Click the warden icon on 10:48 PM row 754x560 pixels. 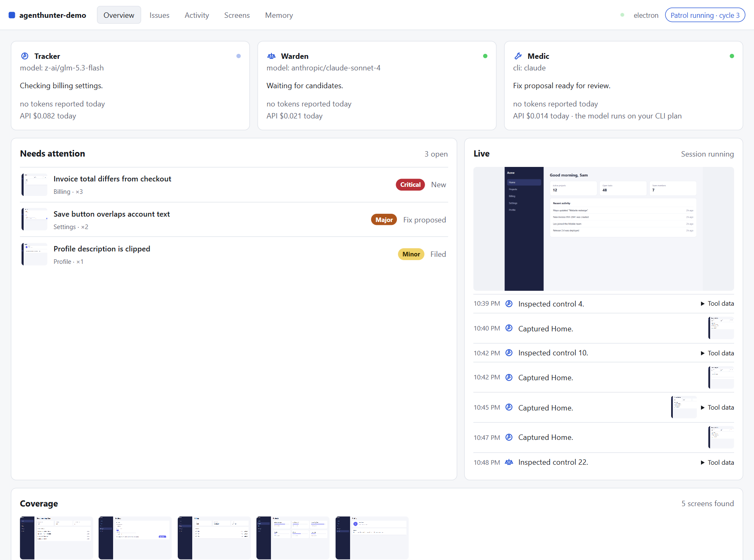click(509, 462)
